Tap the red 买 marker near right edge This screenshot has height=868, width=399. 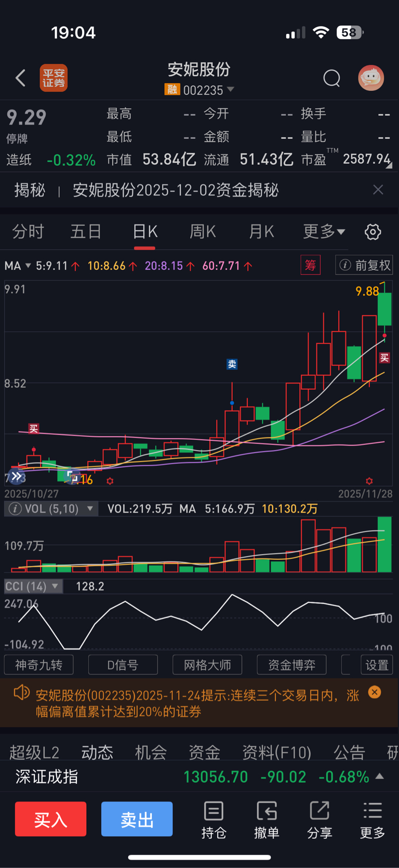[384, 358]
